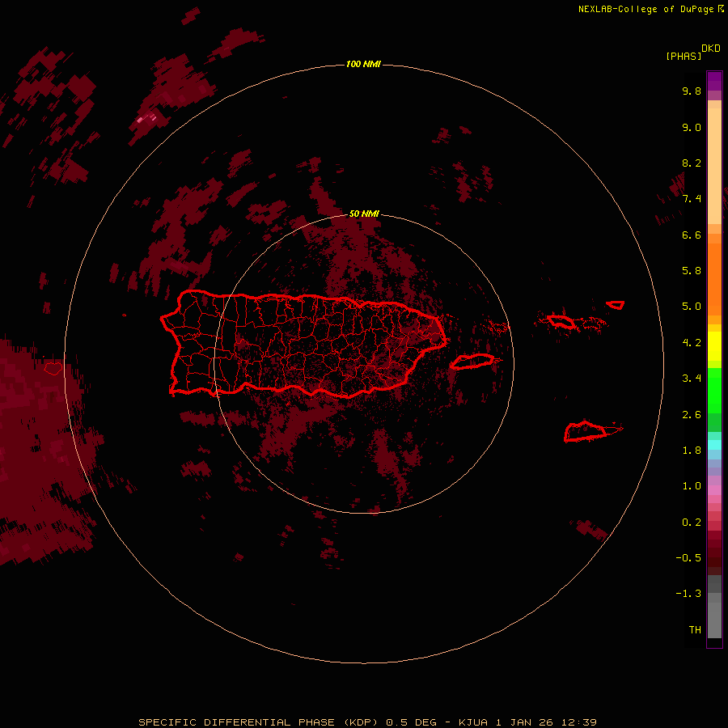Image resolution: width=728 pixels, height=728 pixels.
Task: Select the 9.8 value on color scale
Action: (x=692, y=91)
